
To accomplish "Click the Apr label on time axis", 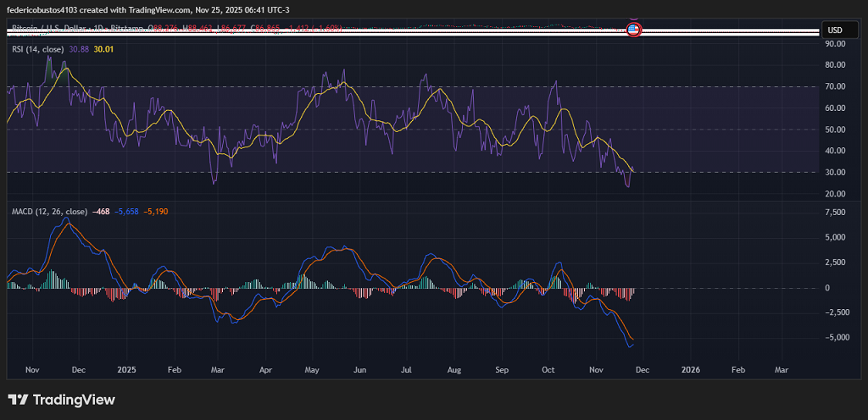I will [265, 370].
